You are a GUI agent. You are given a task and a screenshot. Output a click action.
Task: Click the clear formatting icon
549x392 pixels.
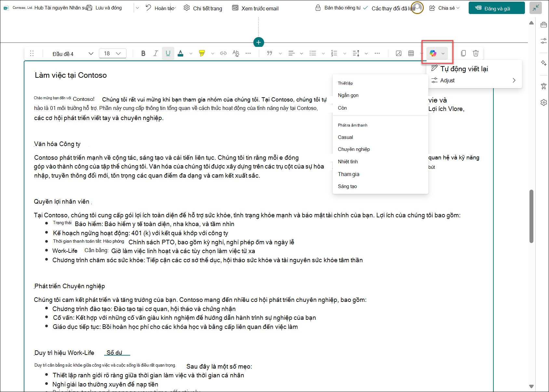[236, 53]
